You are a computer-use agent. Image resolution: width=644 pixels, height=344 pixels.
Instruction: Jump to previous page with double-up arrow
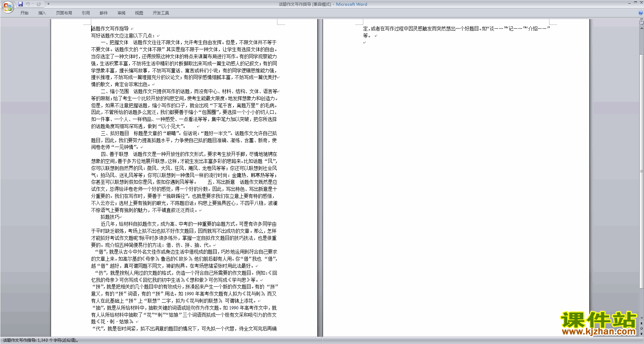(641, 323)
